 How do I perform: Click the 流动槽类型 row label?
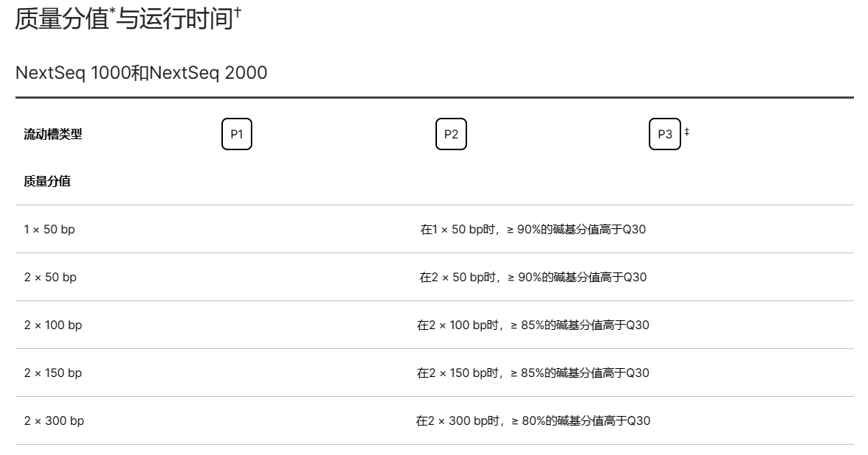click(53, 134)
